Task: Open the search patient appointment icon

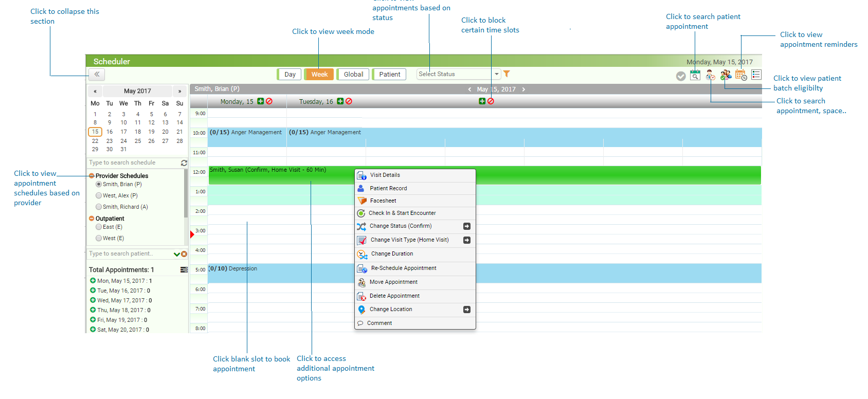Action: coord(695,76)
